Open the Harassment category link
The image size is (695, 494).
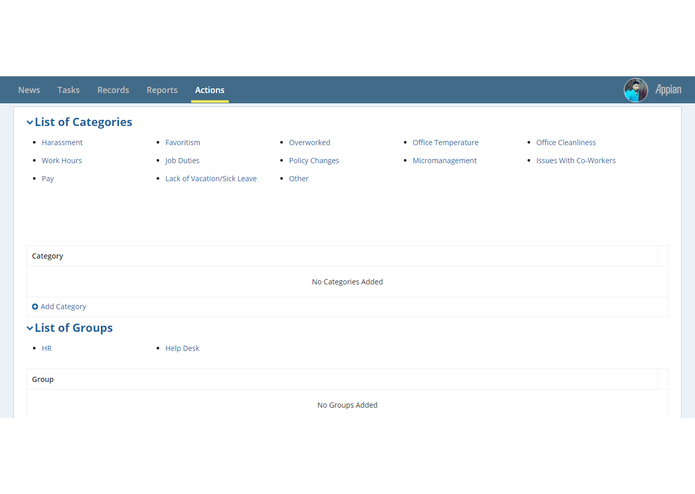(x=62, y=143)
